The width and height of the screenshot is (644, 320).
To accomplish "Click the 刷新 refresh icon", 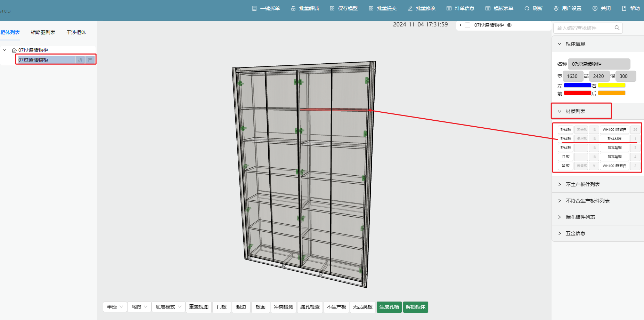I will click(x=527, y=8).
